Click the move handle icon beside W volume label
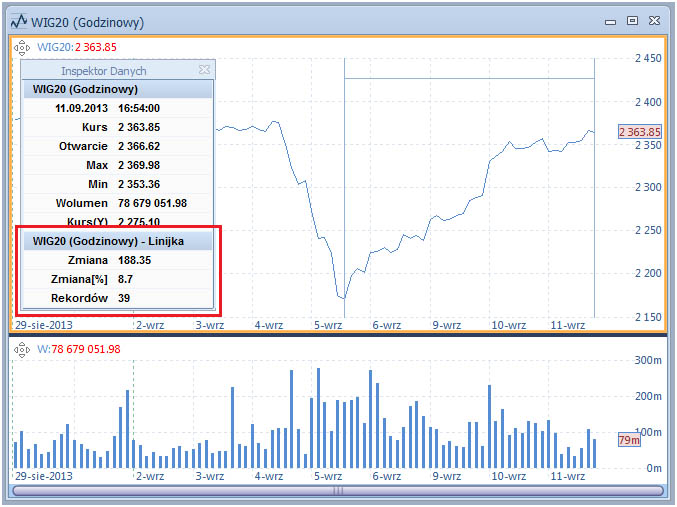 pyautogui.click(x=22, y=349)
